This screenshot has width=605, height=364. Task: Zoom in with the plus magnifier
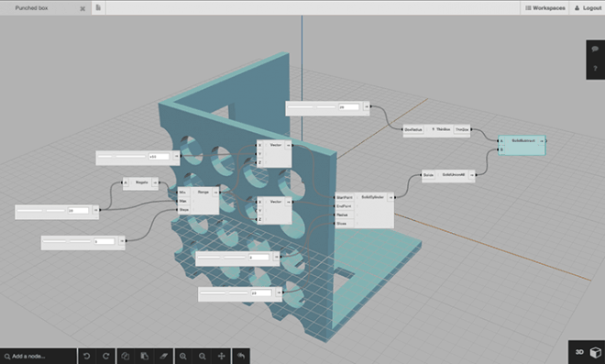[183, 356]
